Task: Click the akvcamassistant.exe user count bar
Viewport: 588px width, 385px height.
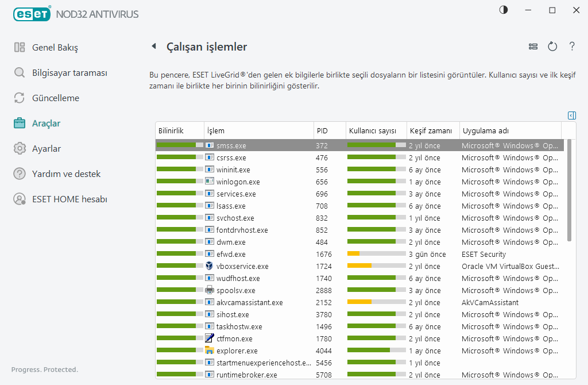Action: tap(376, 303)
